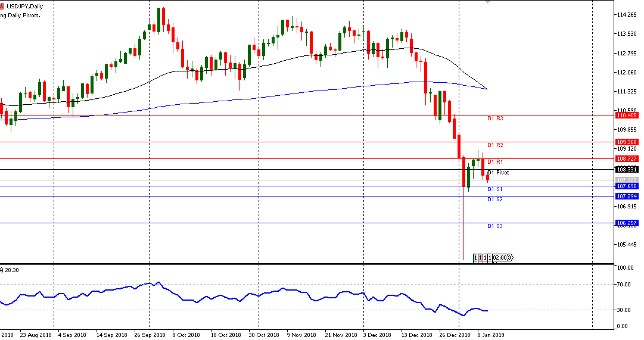Click the 109.120 price axis value
The image size is (644, 340).
click(x=627, y=149)
